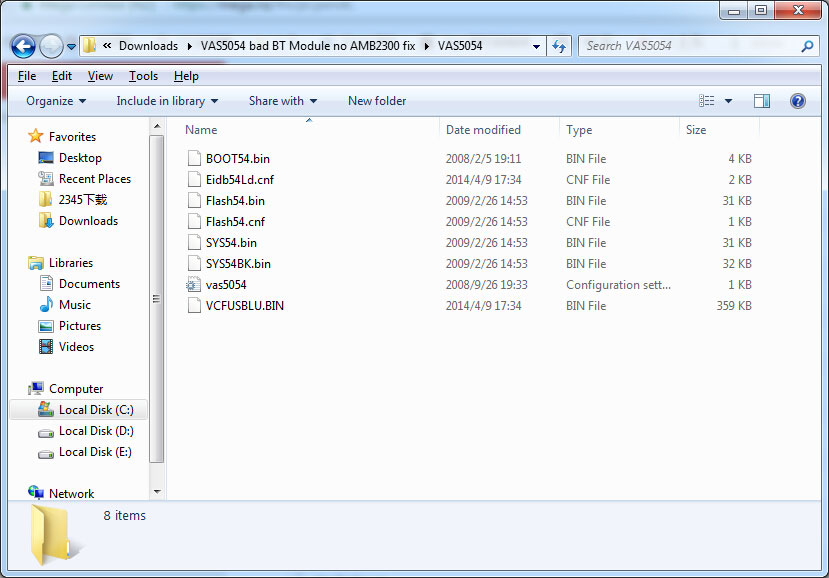Click the Libraries icon in sidebar
This screenshot has height=578, width=829.
coord(36,262)
